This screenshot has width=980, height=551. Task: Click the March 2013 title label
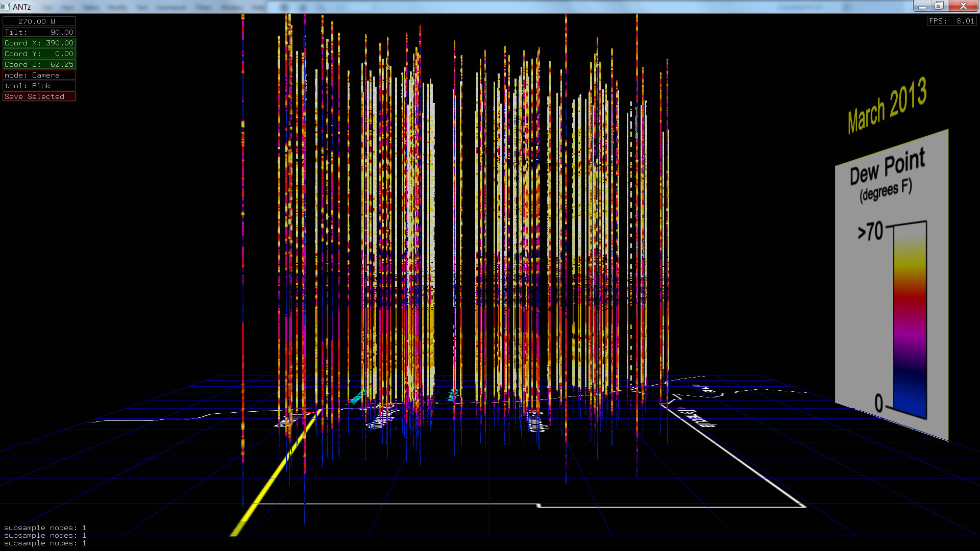[887, 106]
